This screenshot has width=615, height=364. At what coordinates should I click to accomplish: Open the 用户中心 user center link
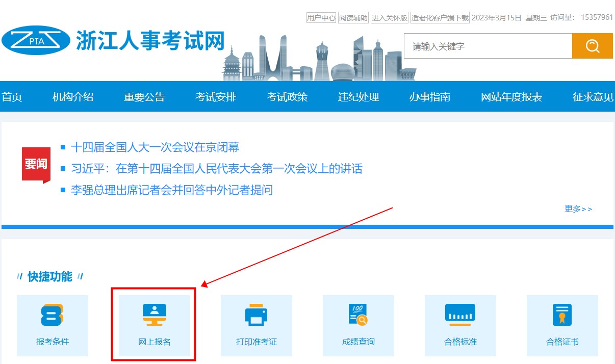coord(321,17)
